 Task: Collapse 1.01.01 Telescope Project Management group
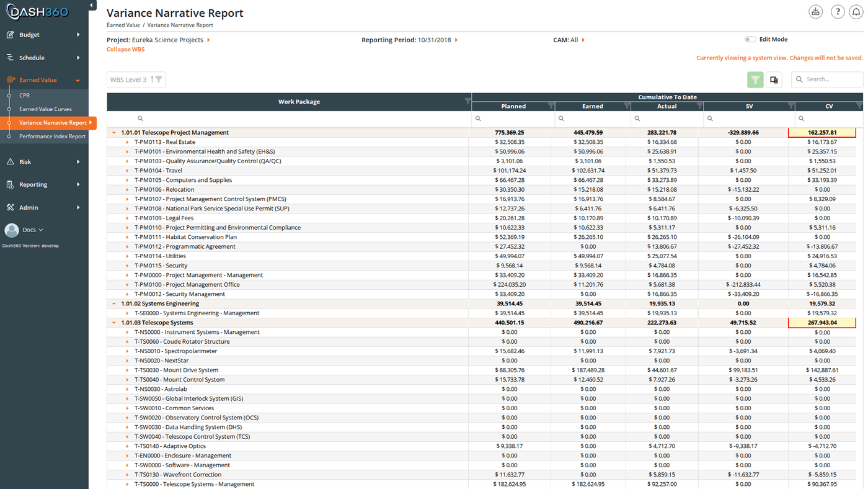113,133
